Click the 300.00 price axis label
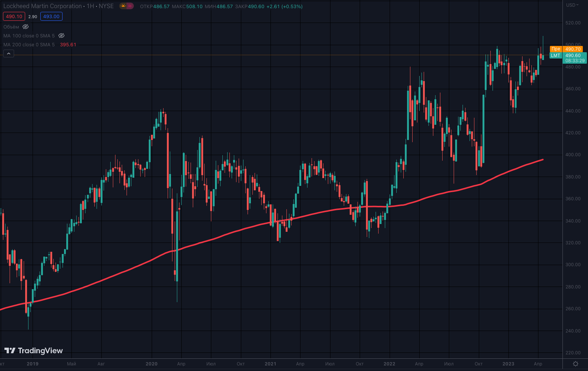 tap(573, 265)
